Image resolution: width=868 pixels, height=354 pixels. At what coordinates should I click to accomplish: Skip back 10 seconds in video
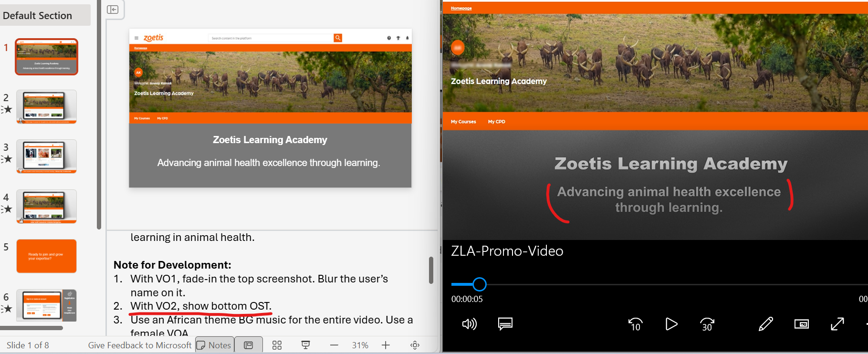click(635, 324)
